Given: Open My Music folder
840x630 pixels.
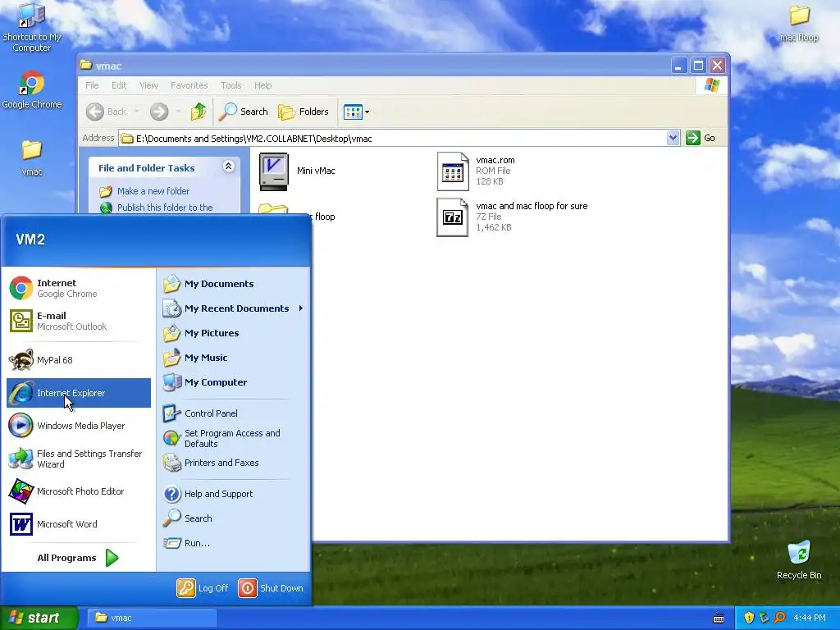Looking at the screenshot, I should (232, 358).
